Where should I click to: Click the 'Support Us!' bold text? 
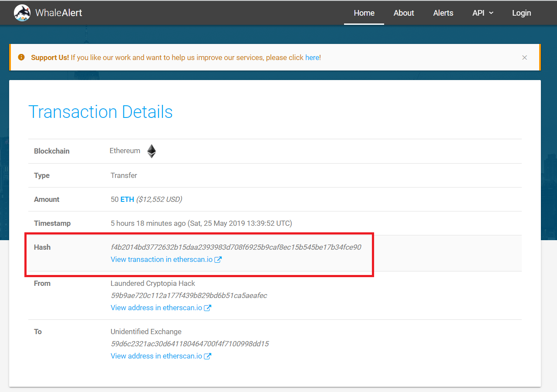(50, 57)
